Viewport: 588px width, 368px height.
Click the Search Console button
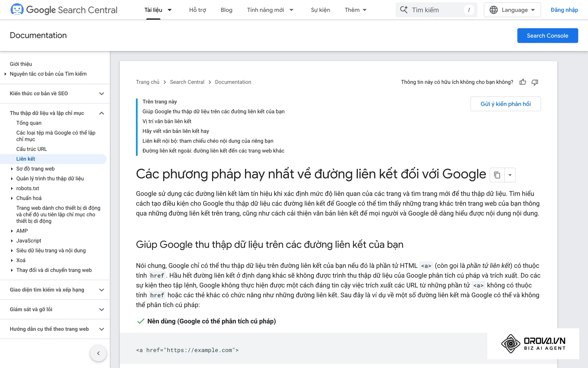click(548, 36)
